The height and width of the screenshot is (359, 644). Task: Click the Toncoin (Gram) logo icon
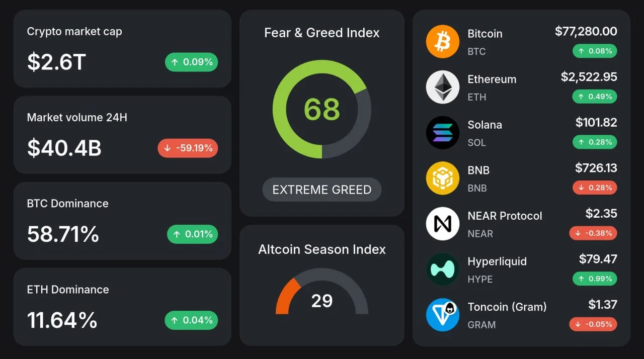click(443, 315)
